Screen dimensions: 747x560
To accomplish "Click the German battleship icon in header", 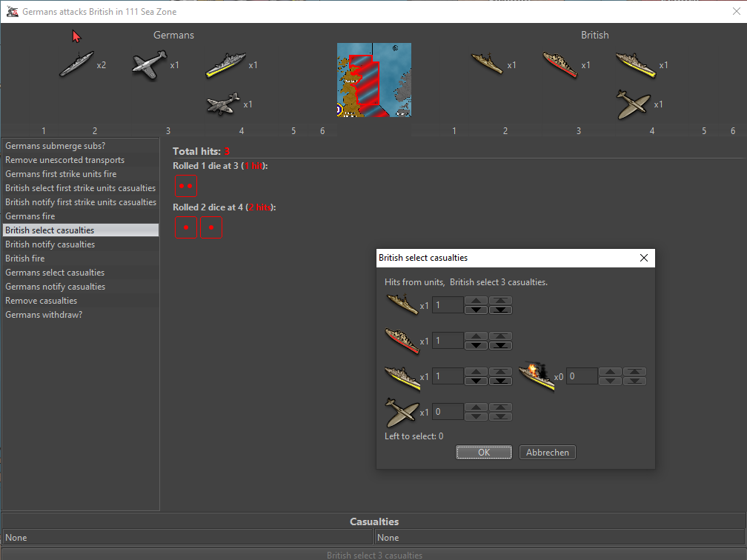I will (226, 64).
